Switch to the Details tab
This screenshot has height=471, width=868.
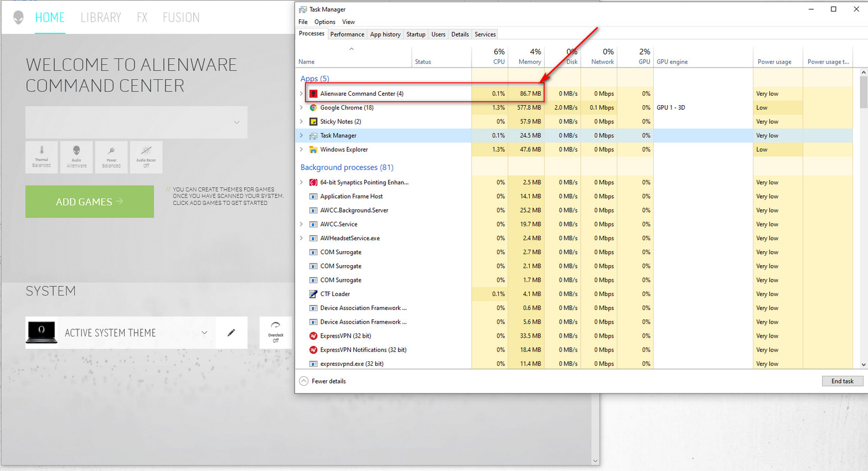(x=460, y=34)
